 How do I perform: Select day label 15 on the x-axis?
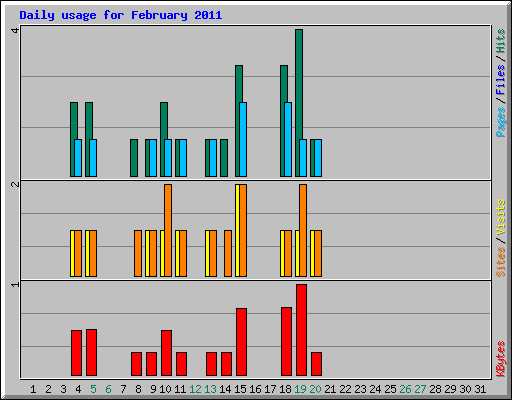pyautogui.click(x=240, y=389)
